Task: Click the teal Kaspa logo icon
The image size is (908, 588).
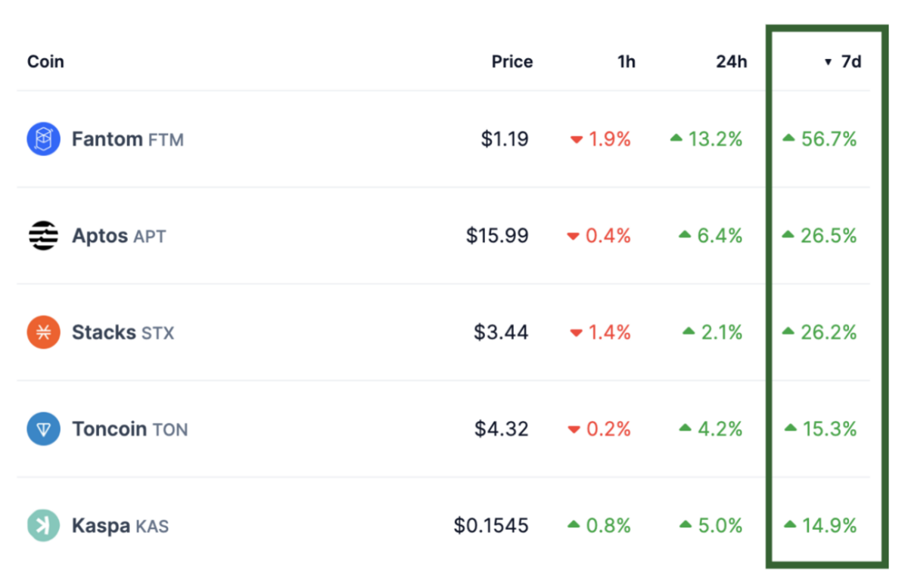Action: [43, 525]
